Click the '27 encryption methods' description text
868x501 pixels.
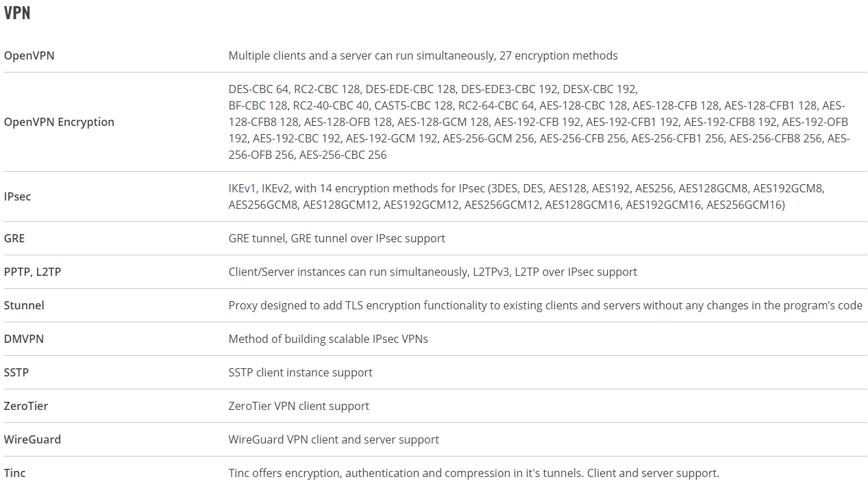point(558,55)
